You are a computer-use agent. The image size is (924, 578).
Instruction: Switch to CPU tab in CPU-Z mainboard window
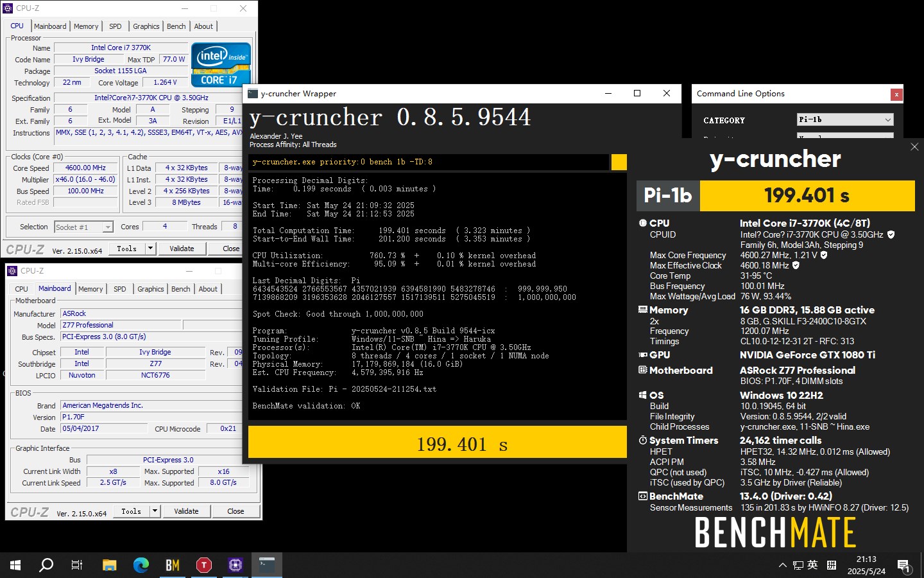21,289
